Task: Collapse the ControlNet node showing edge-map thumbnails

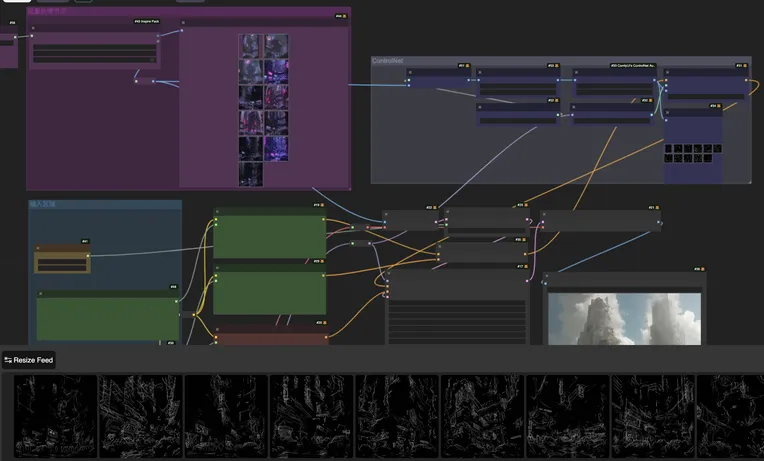Action: tap(668, 113)
